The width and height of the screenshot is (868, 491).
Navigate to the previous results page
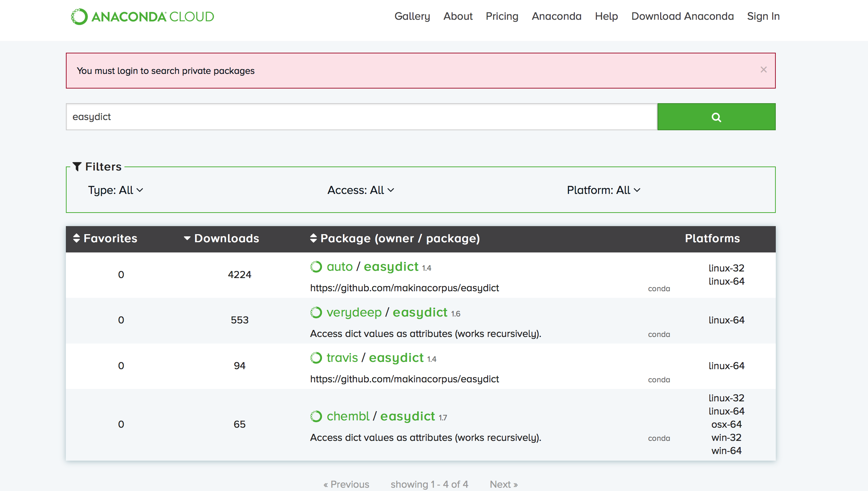pos(346,483)
